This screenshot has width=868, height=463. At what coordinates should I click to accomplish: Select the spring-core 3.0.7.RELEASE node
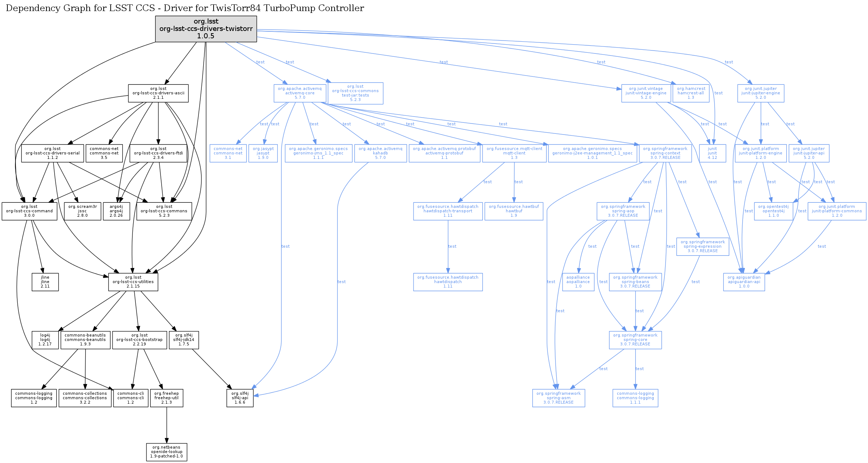tap(635, 340)
